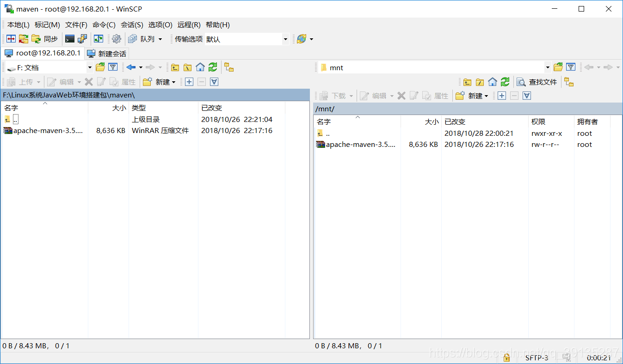Go to remote root directory icon
The width and height of the screenshot is (623, 364).
coord(480,82)
